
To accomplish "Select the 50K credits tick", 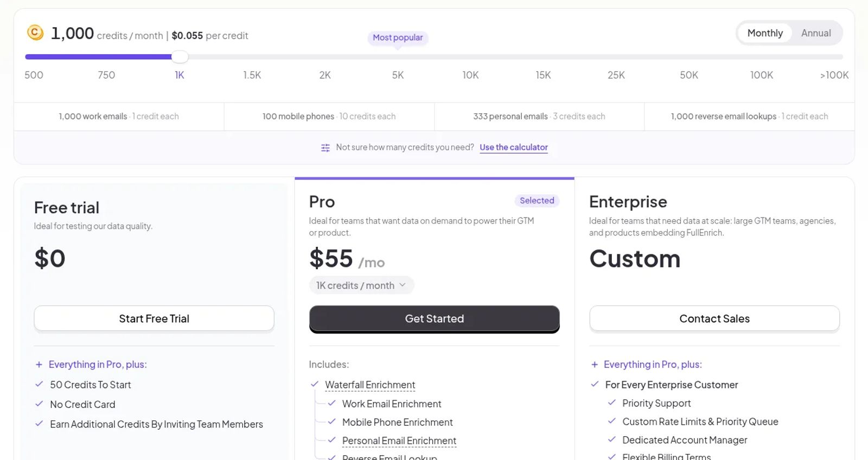I will 689,75.
